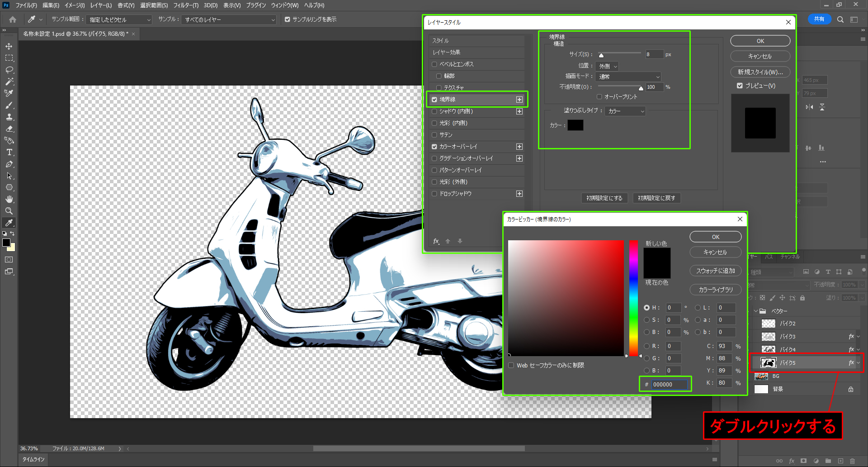
Task: Select the Zoom tool
Action: pos(9,211)
